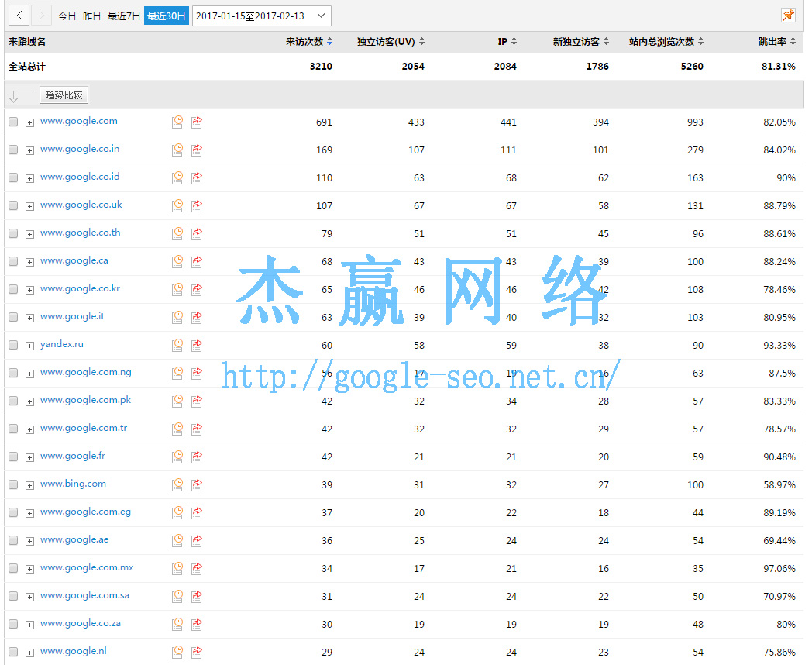Open history trend icon for www.bing.com
The width and height of the screenshot is (812, 665).
coord(177,485)
